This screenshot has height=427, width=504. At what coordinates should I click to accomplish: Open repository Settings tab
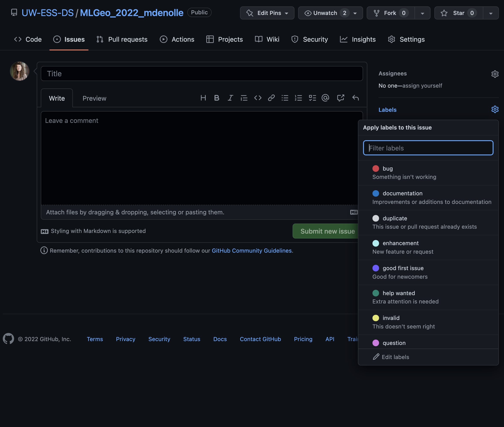(x=406, y=39)
